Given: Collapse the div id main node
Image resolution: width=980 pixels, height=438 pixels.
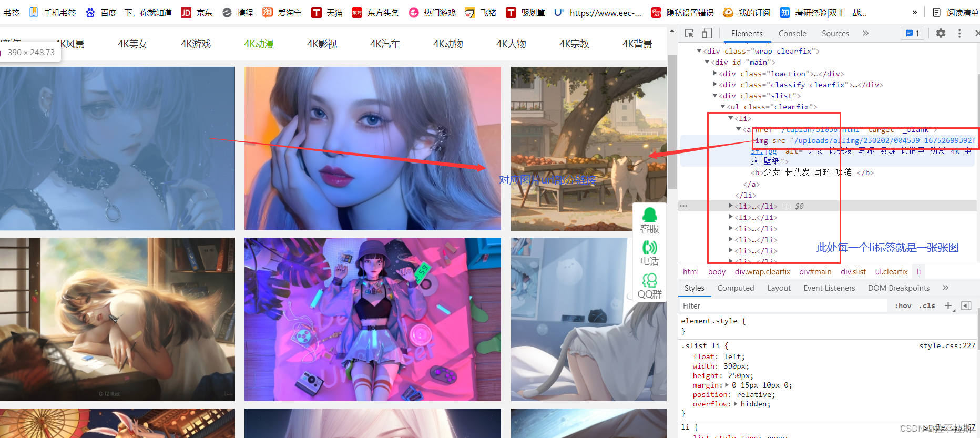Looking at the screenshot, I should (x=707, y=62).
